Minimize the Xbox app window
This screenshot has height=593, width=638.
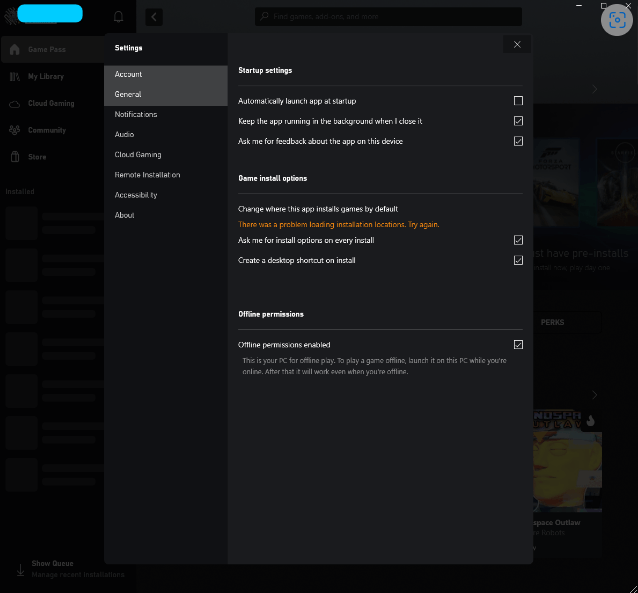click(x=579, y=5)
